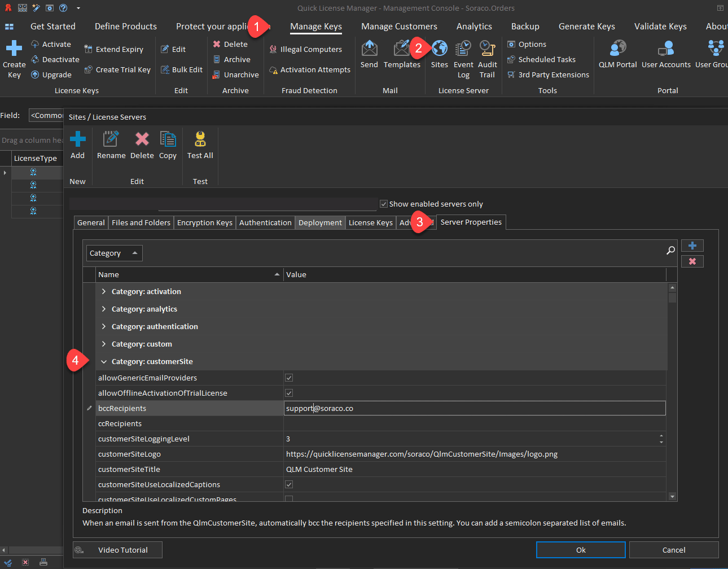Click the Video Tutorial button
Viewport: 728px width, 569px height.
click(117, 550)
